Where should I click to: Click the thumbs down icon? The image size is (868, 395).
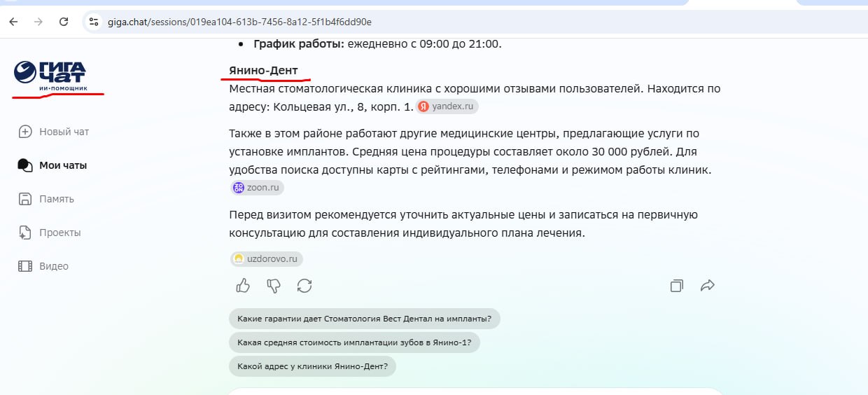click(x=274, y=286)
